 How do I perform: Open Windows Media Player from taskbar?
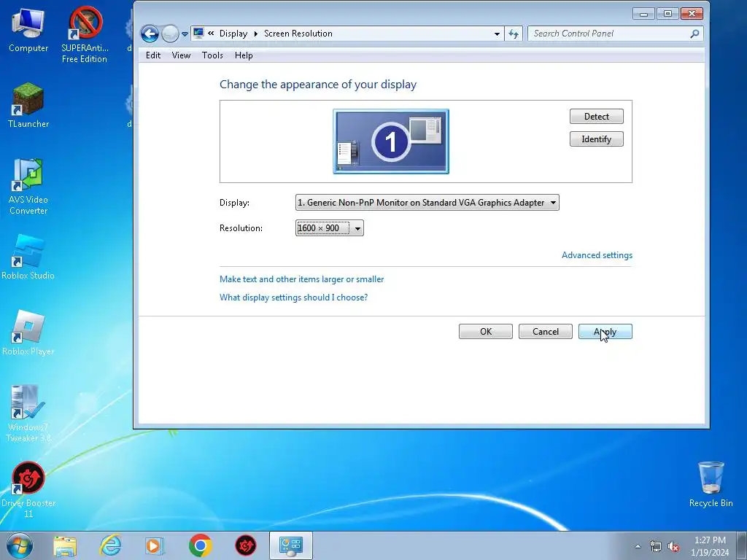pos(155,545)
